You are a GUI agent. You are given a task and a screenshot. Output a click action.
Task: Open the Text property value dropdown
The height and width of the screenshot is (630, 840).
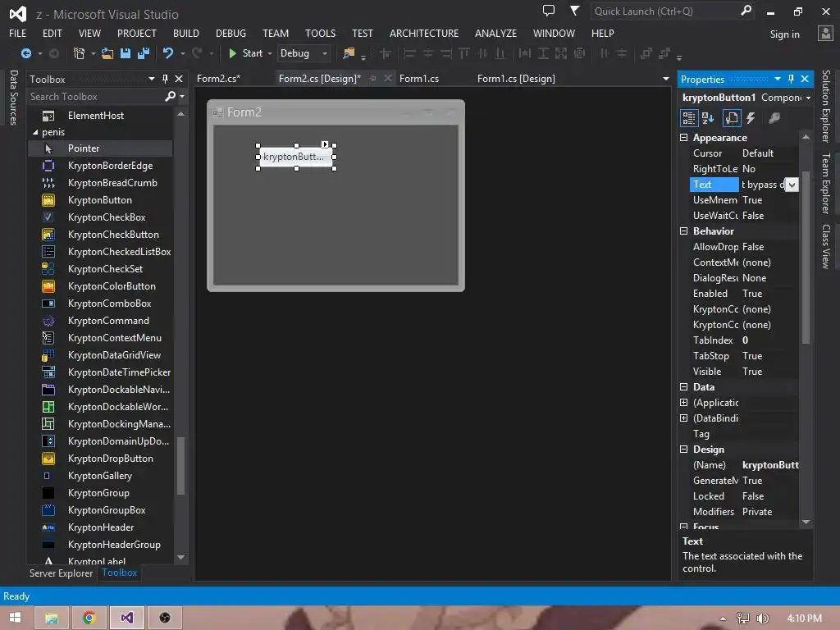pyautogui.click(x=792, y=185)
